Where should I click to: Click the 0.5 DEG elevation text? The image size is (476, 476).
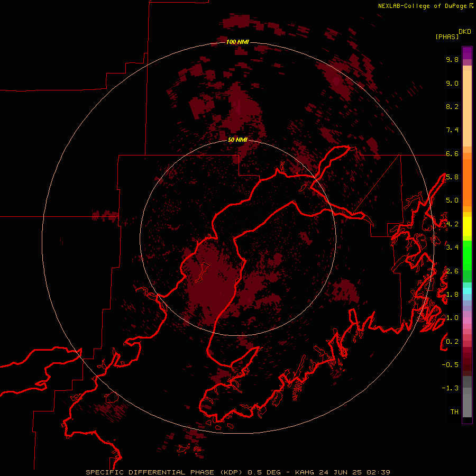264,472
